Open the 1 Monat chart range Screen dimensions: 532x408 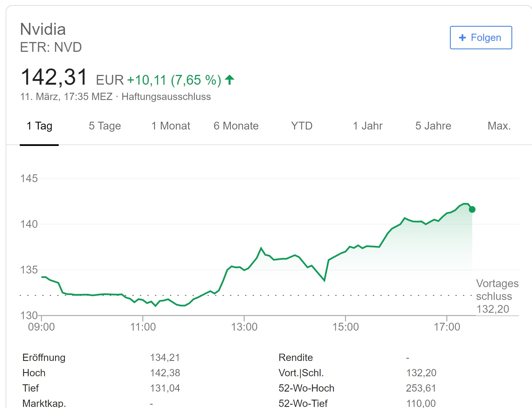coord(171,126)
